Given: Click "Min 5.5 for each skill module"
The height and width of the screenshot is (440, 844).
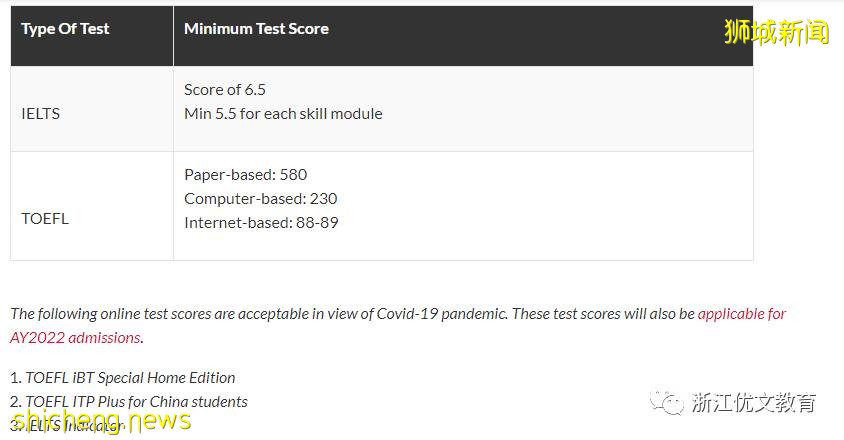Looking at the screenshot, I should pyautogui.click(x=283, y=114).
